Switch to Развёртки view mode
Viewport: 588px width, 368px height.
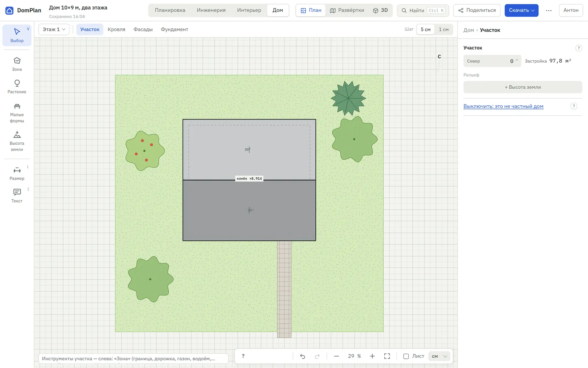(x=347, y=10)
